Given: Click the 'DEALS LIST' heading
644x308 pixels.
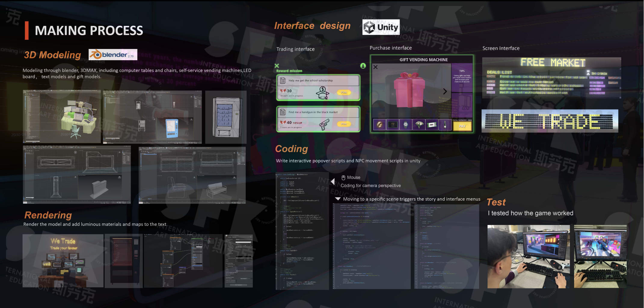Looking at the screenshot, I should [x=499, y=72].
